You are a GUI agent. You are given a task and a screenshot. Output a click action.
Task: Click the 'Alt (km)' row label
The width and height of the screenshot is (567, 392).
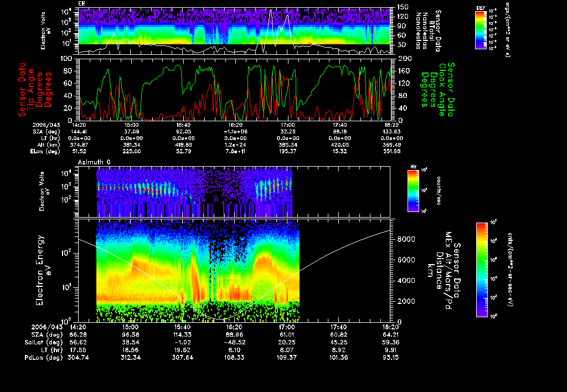pyautogui.click(x=49, y=145)
